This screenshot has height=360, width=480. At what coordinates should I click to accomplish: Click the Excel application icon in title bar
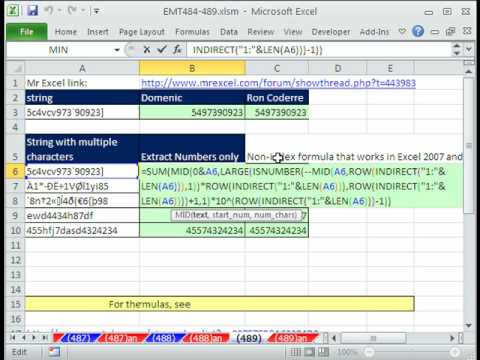pyautogui.click(x=13, y=11)
